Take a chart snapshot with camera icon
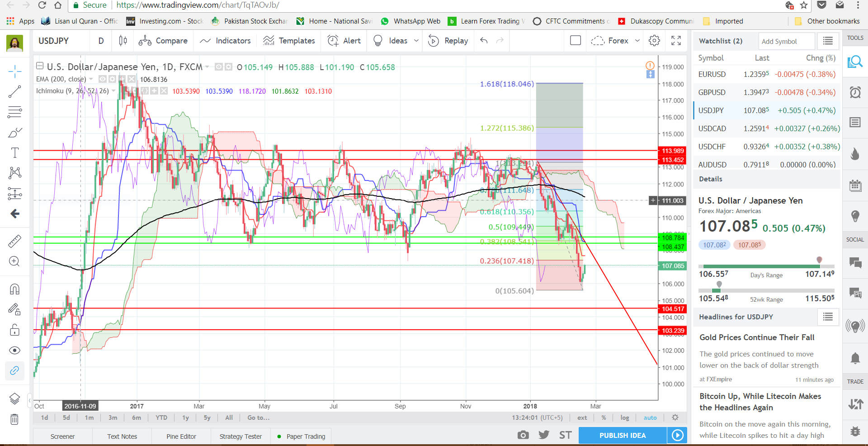Viewport: 868px width, 446px height. [523, 435]
